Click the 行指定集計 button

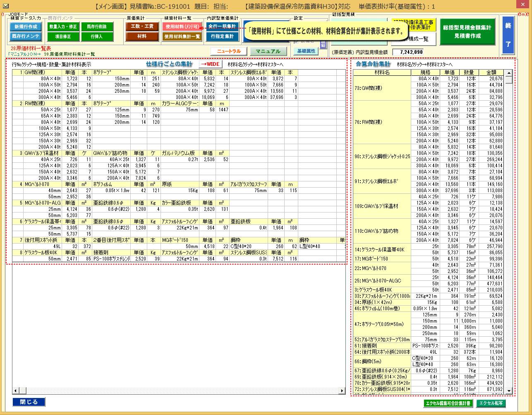coord(222,36)
